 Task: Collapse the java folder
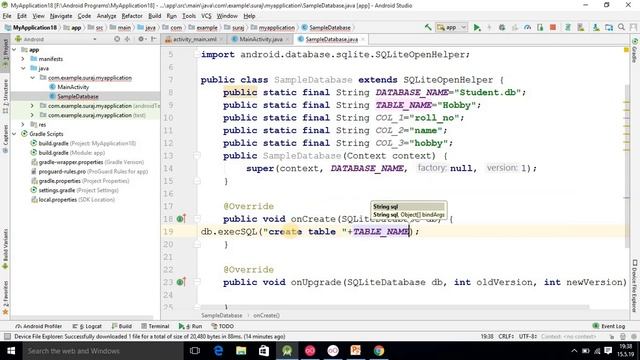coord(23,68)
